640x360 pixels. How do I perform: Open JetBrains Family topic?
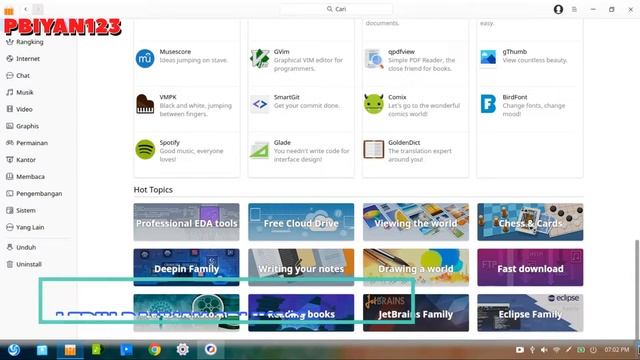[x=416, y=313]
